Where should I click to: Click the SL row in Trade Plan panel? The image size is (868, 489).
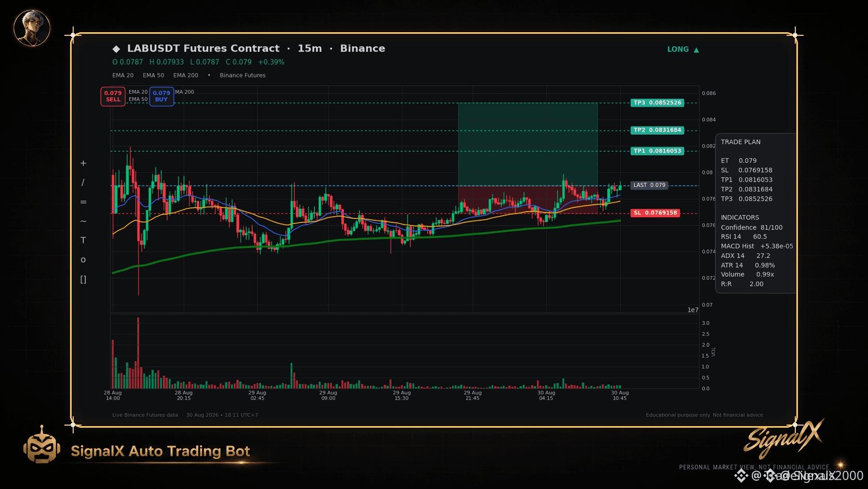click(747, 170)
